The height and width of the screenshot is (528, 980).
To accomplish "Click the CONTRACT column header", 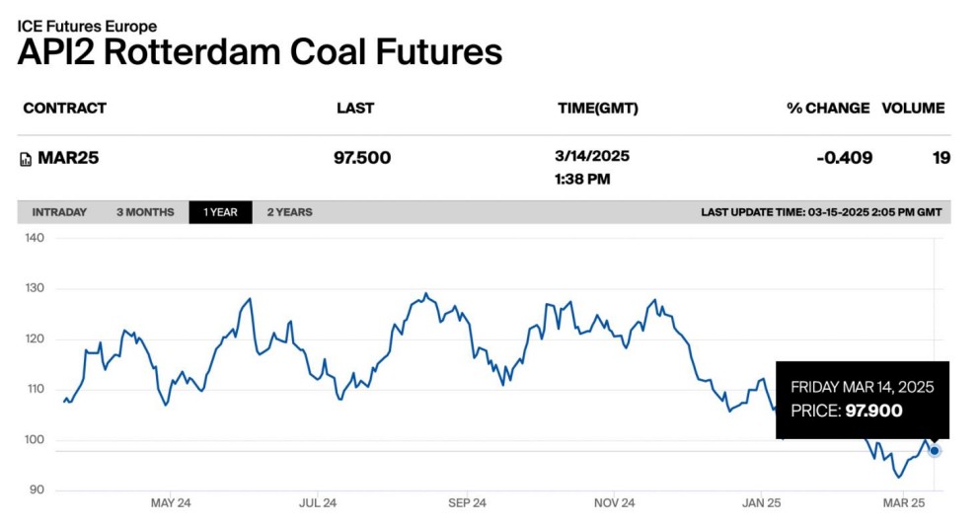I will pyautogui.click(x=64, y=109).
